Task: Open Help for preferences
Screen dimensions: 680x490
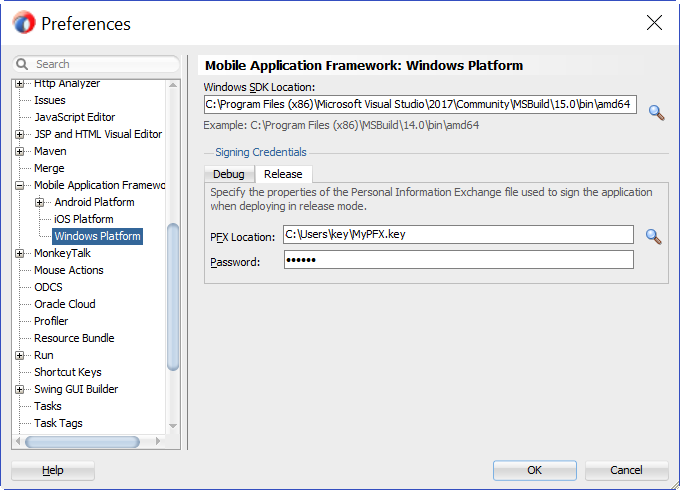Action: click(53, 470)
